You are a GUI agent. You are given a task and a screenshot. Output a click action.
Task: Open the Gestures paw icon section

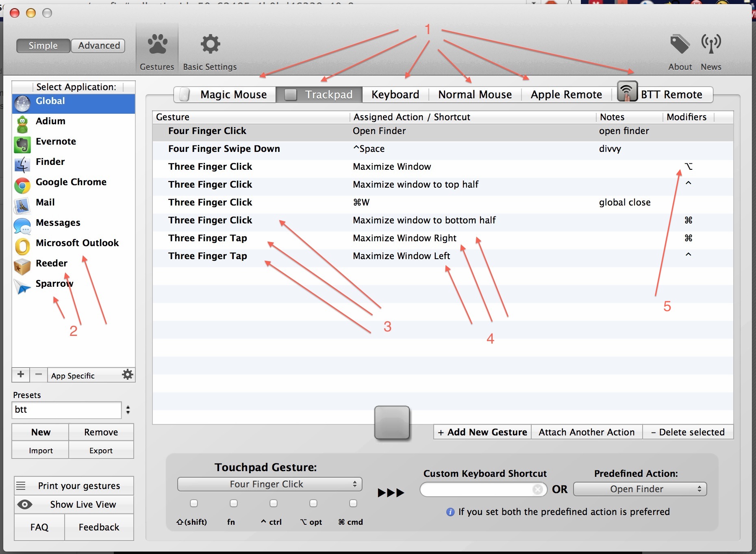(157, 45)
